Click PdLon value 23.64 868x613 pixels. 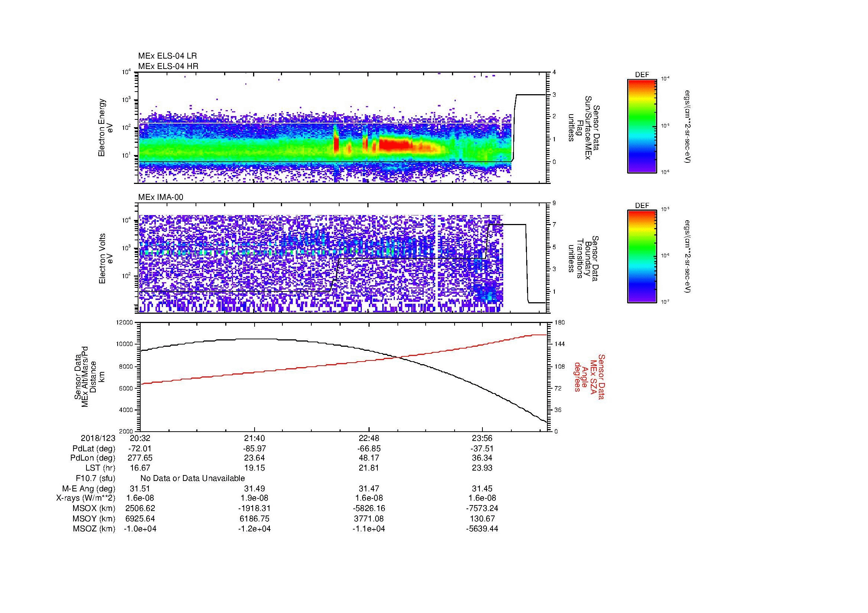point(255,458)
